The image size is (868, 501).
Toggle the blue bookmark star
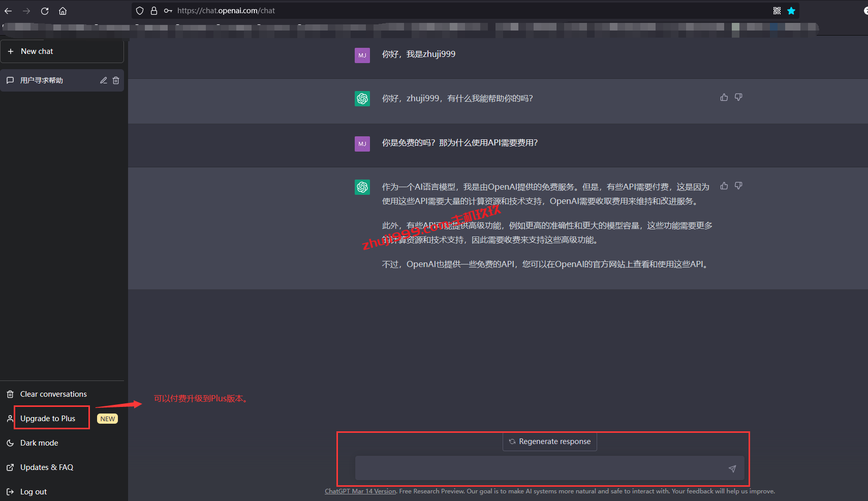pos(791,11)
